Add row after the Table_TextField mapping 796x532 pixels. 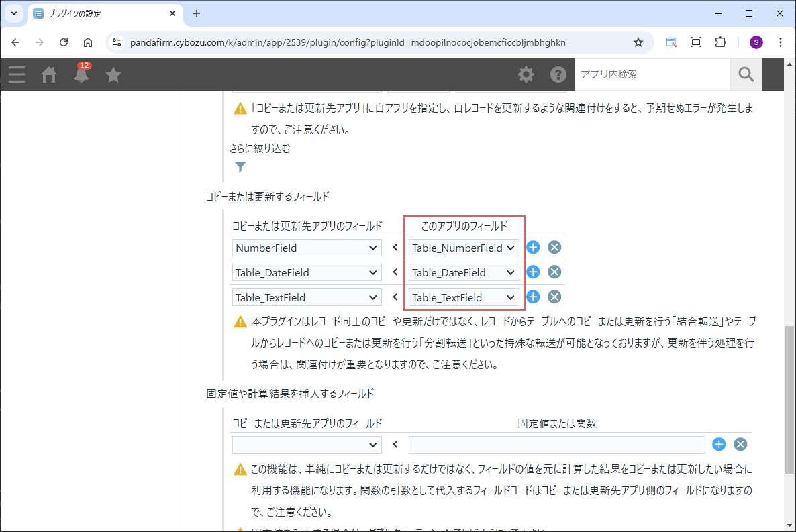click(x=533, y=297)
